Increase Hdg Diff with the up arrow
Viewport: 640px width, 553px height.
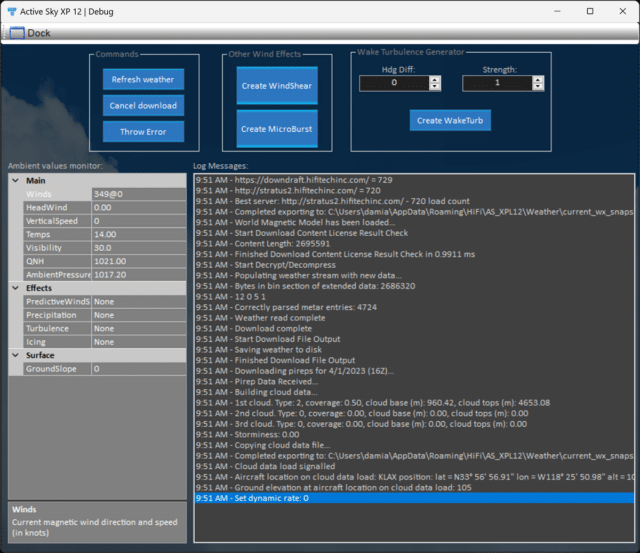click(x=434, y=80)
